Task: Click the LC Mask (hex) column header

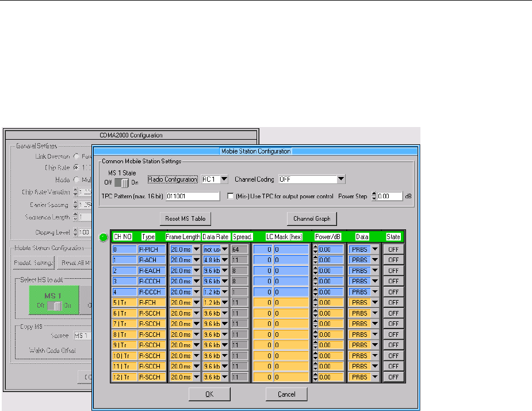Action: 284,237
